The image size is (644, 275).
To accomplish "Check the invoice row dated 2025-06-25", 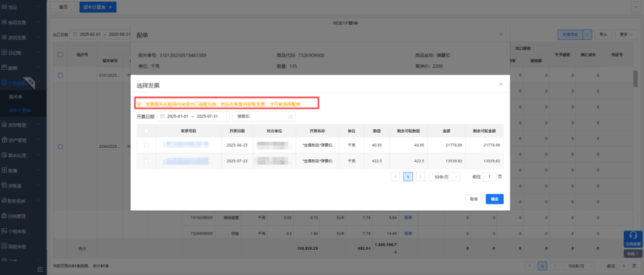I will (147, 145).
